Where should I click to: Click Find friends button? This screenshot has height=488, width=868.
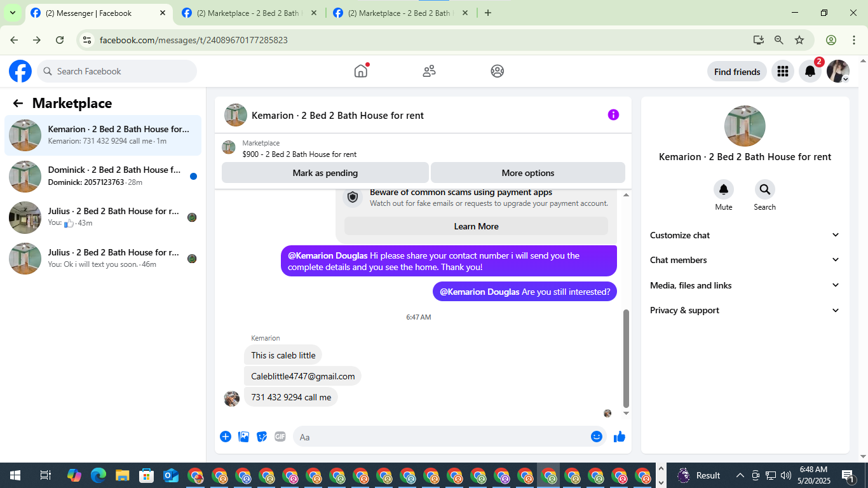point(737,72)
